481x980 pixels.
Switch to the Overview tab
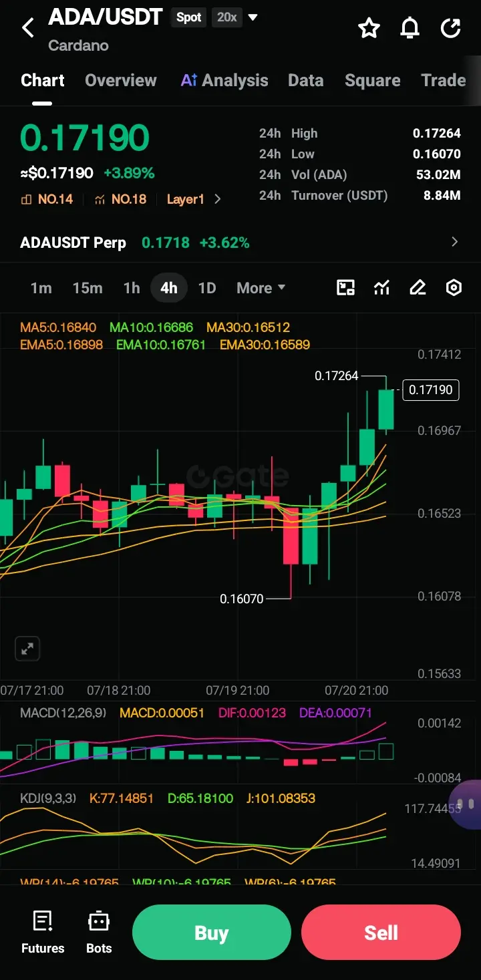coord(121,81)
